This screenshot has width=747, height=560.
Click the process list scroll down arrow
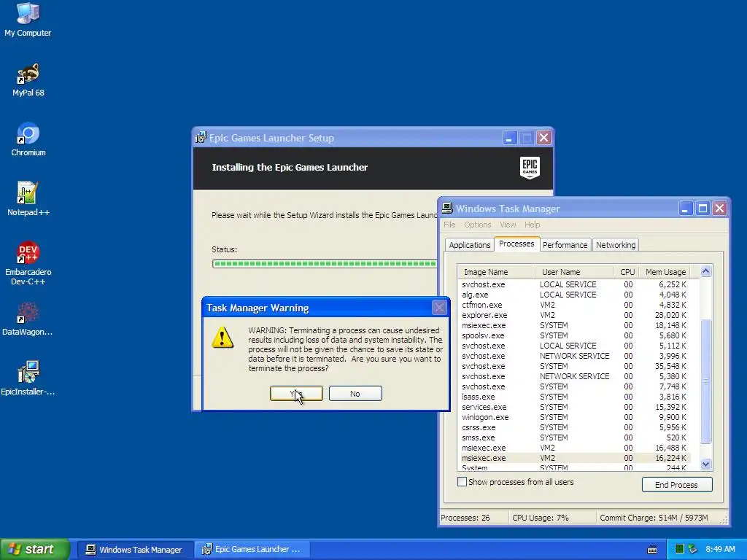(705, 464)
